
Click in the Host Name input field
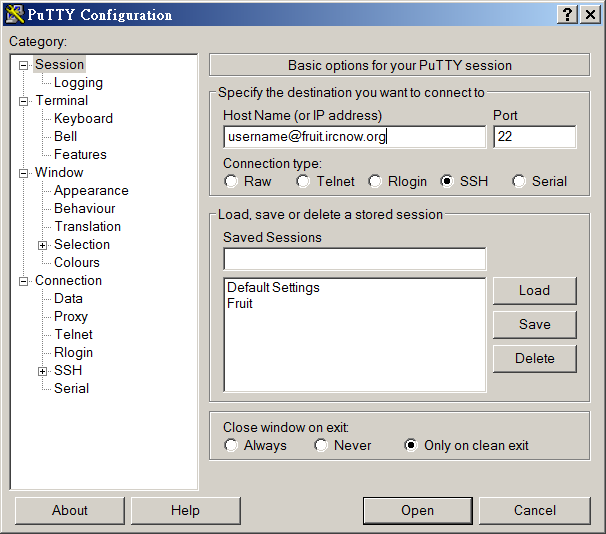click(354, 137)
